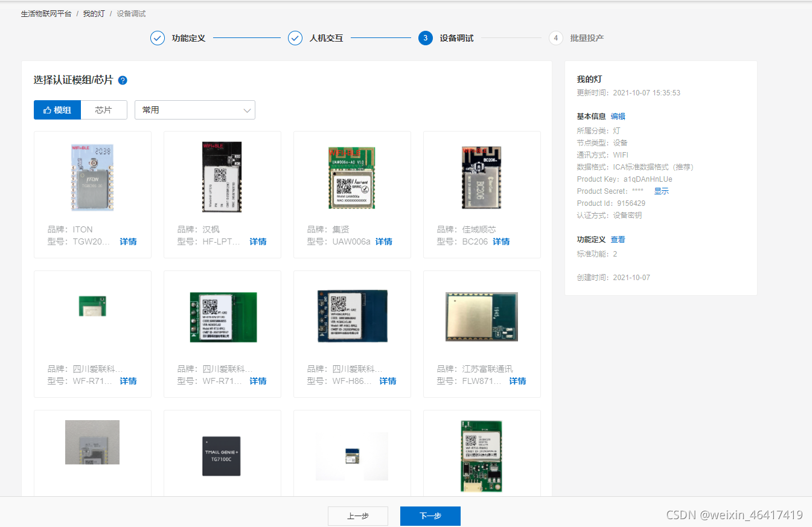This screenshot has width=812, height=527.
Task: Select the gray photo module thumbnail in bottom row
Action: click(x=92, y=442)
